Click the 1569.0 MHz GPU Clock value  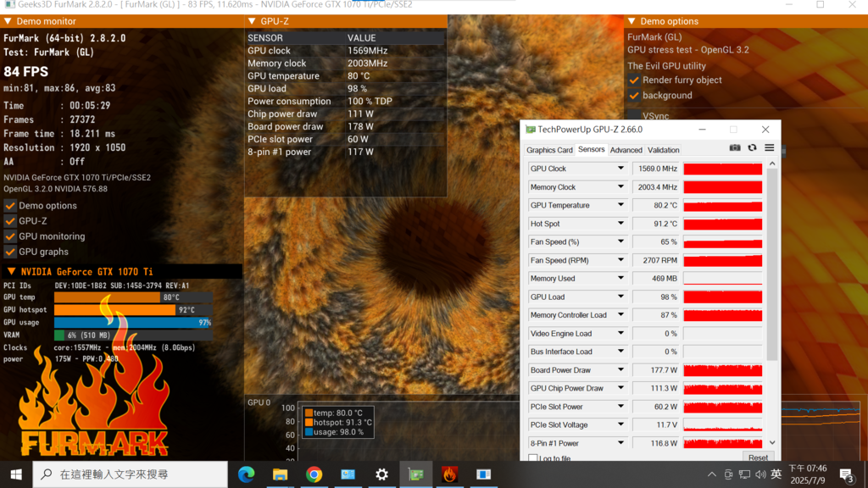click(x=656, y=169)
